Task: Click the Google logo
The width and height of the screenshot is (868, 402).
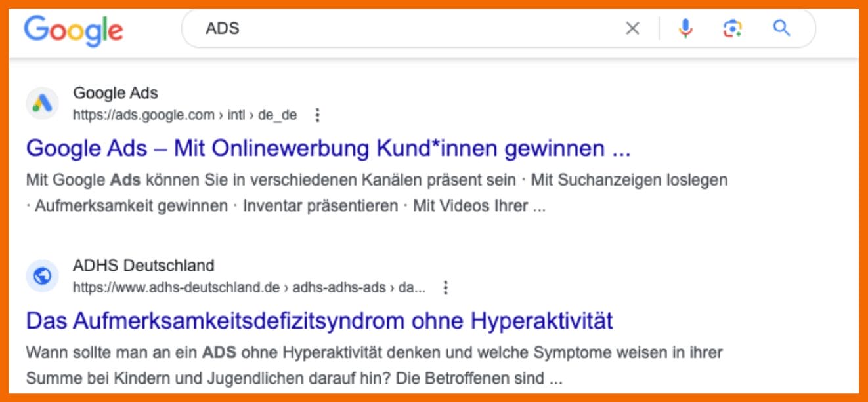Action: (x=74, y=30)
